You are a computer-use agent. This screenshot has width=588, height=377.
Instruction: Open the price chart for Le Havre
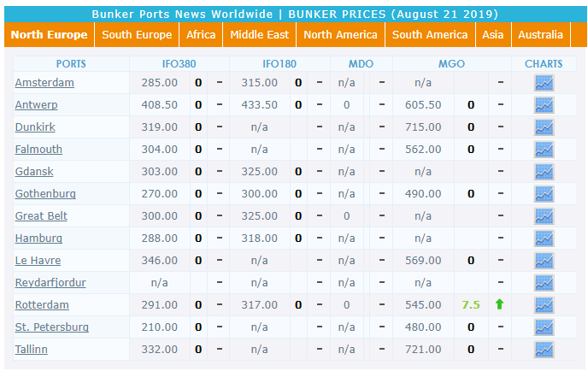pyautogui.click(x=544, y=261)
